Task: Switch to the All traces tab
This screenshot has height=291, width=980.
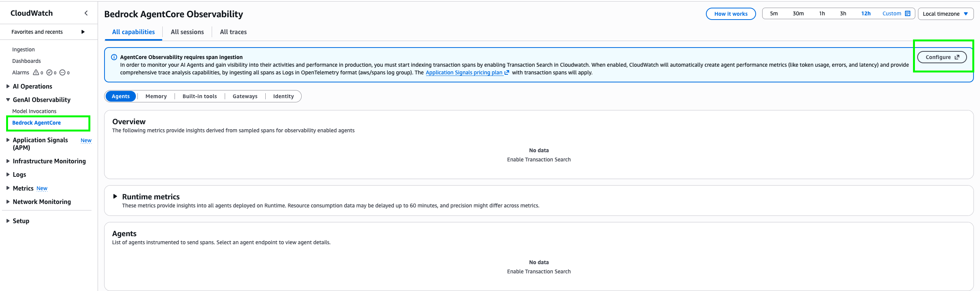Action: pos(233,32)
